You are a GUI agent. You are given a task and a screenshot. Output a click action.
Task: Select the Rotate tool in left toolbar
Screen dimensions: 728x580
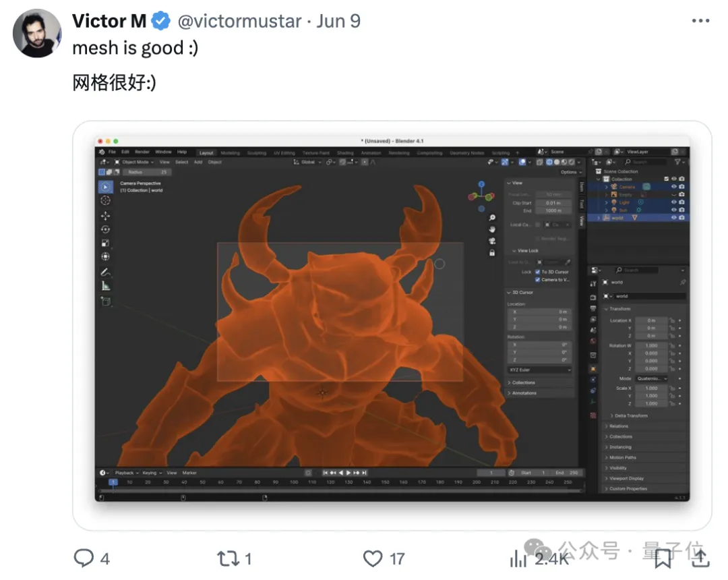point(106,230)
